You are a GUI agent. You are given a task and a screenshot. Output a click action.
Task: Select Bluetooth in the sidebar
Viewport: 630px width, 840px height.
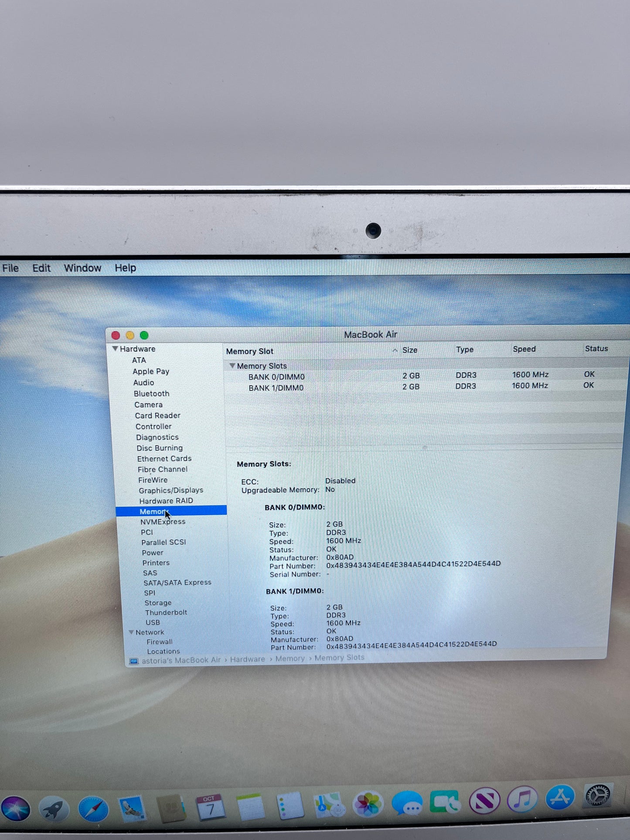(x=151, y=394)
